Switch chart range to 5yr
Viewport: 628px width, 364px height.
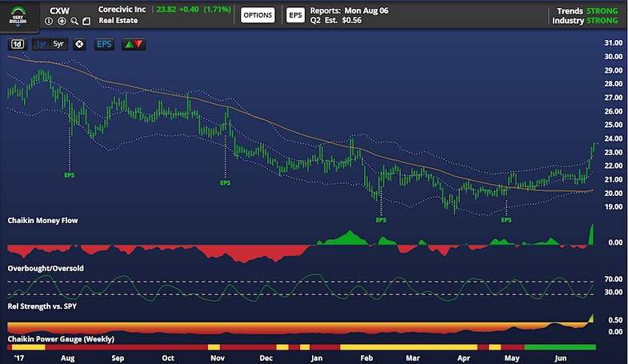(x=58, y=44)
